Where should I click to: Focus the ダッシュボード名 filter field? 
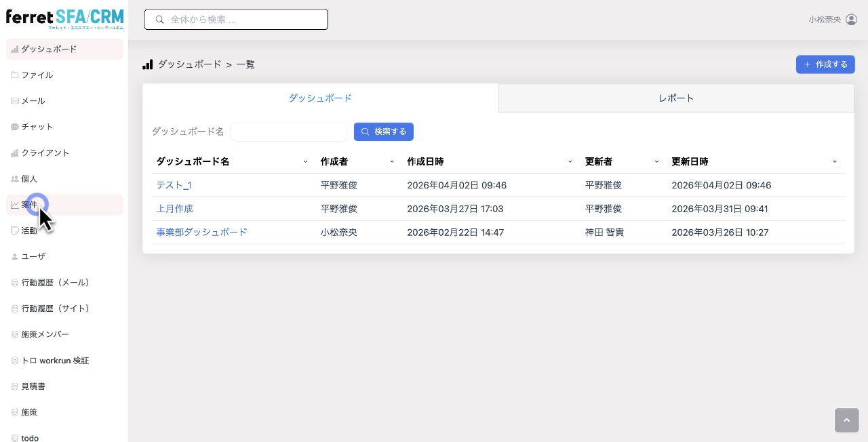tap(289, 132)
